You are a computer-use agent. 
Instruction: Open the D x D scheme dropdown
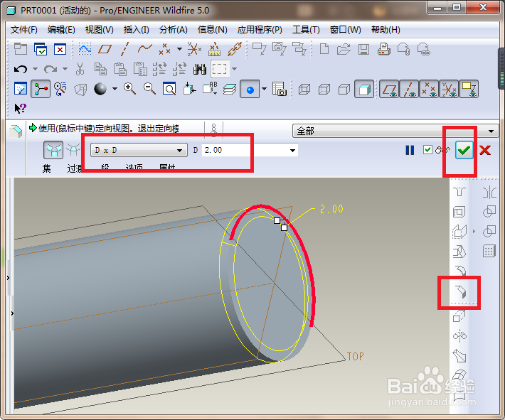(139, 150)
